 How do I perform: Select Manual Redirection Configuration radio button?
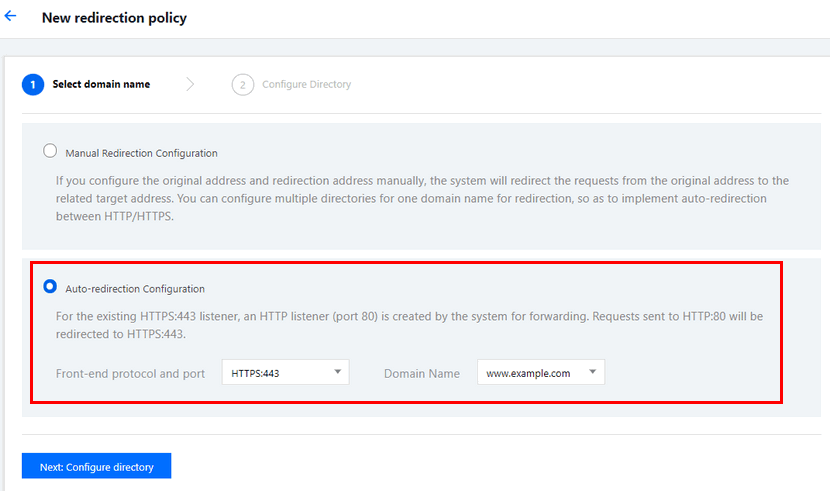(50, 151)
